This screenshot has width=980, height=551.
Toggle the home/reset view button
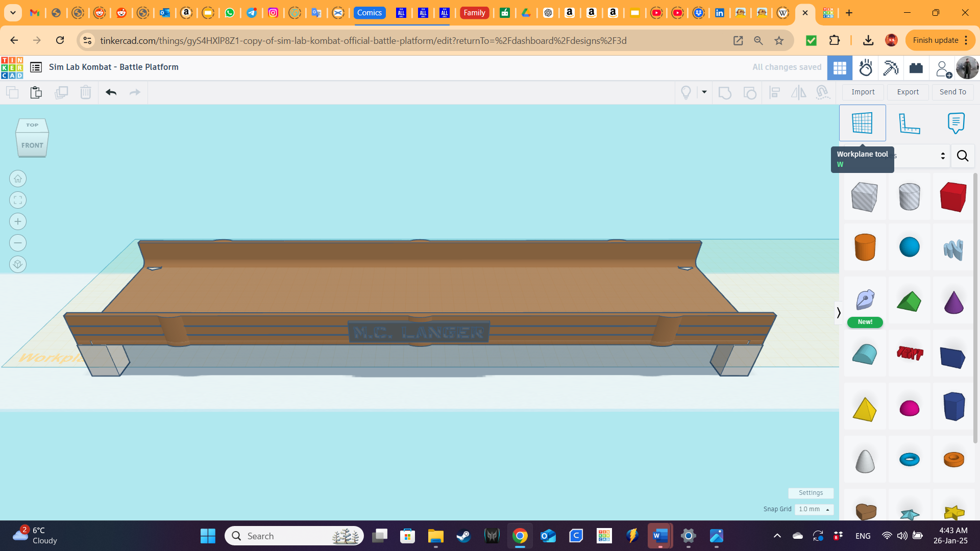point(17,178)
